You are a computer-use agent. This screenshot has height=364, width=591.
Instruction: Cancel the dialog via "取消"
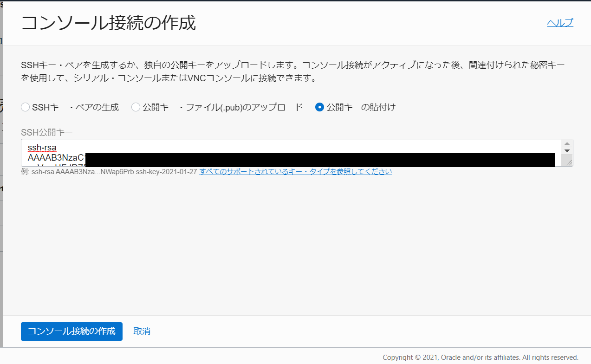click(141, 331)
